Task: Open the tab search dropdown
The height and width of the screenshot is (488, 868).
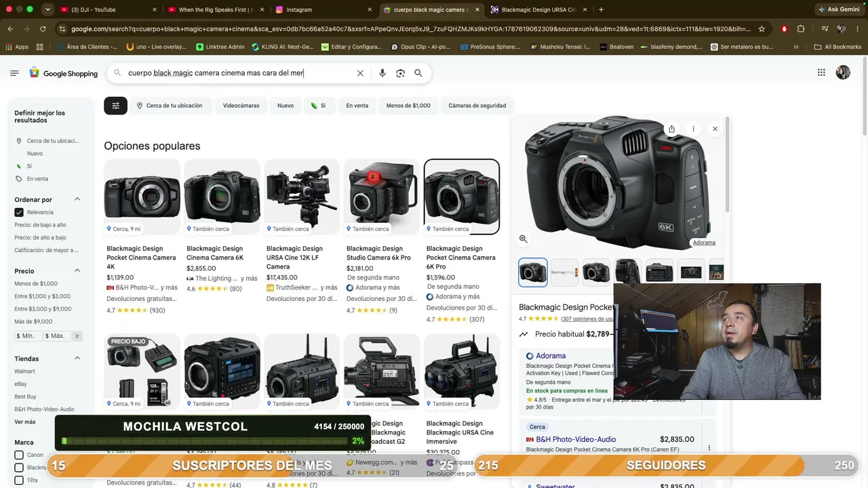Action: coord(47,9)
